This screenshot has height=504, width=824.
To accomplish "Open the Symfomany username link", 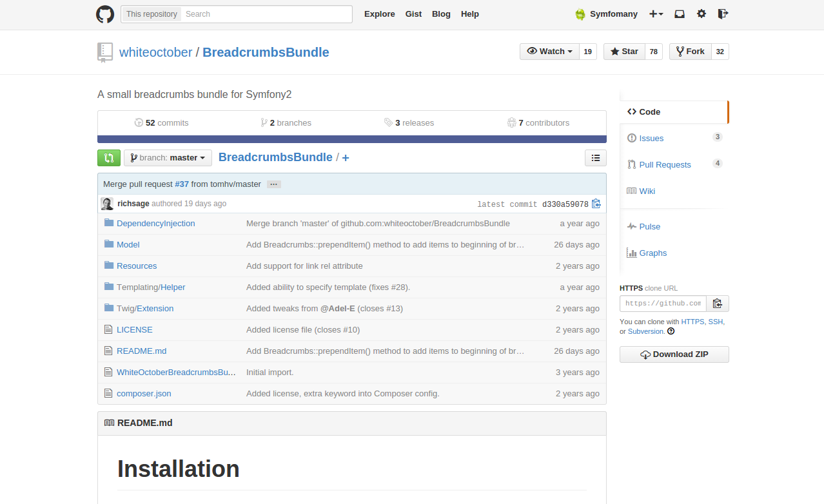I will [614, 14].
